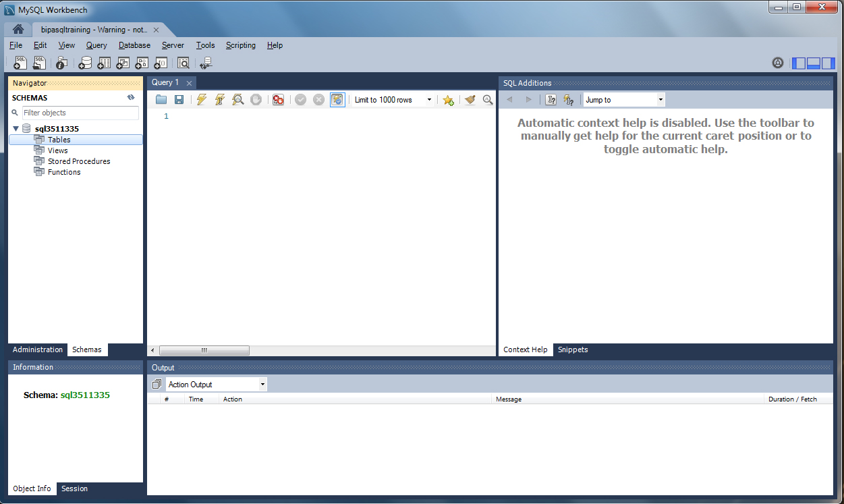Switch to the Snippets tab
This screenshot has width=844, height=504.
tap(573, 349)
